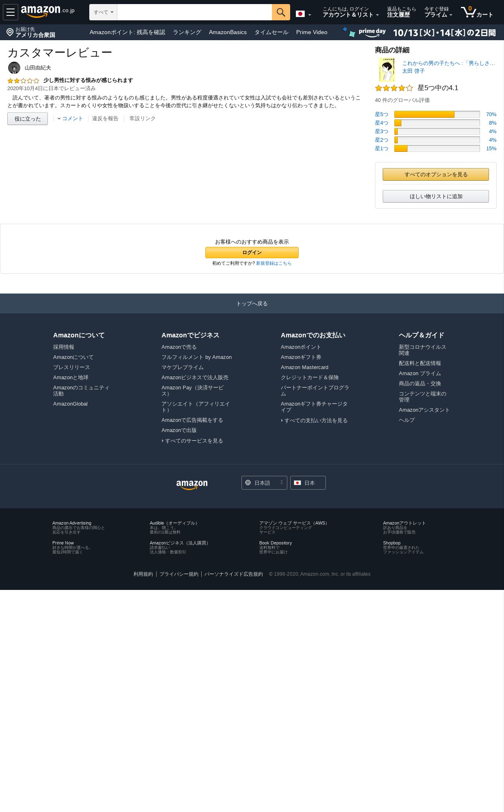Image resolution: width=504 pixels, height=812 pixels.
Task: Click ほしい物リストに追加 button
Action: [436, 196]
